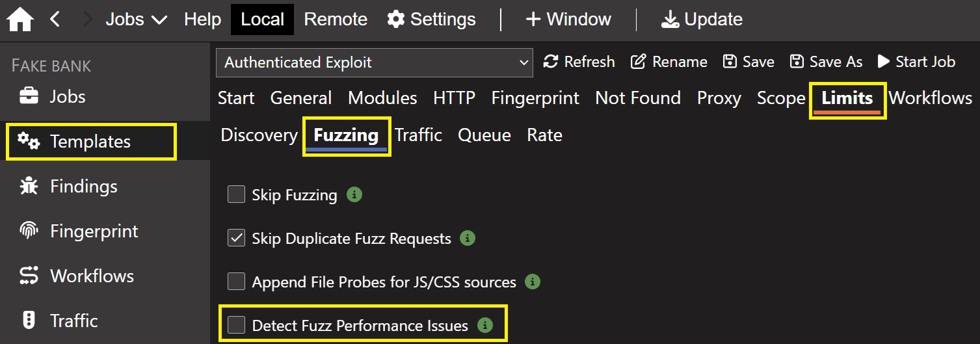This screenshot has height=344, width=980.
Task: Select the Discovery sub-tab
Action: pos(259,135)
